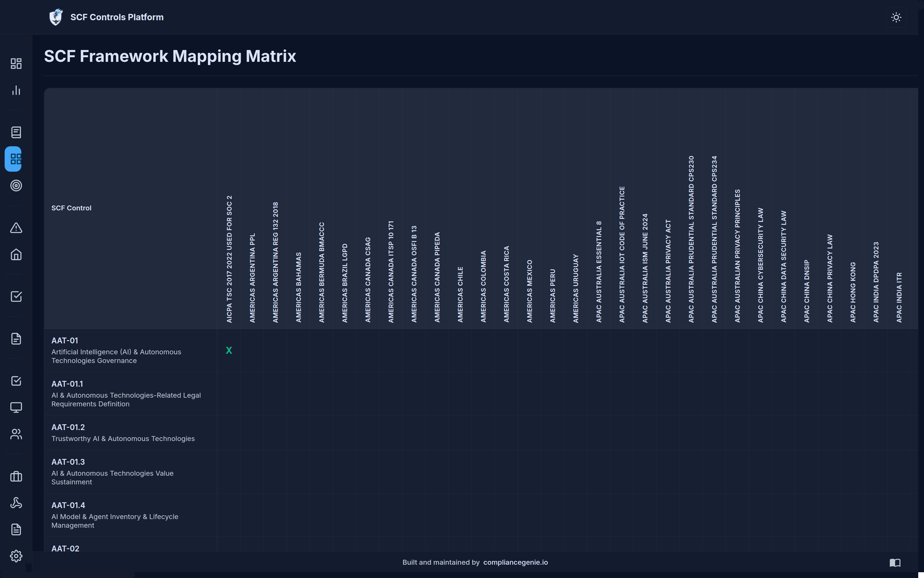This screenshot has height=578, width=924.
Task: Open the target bullseye sidebar icon
Action: tap(16, 186)
